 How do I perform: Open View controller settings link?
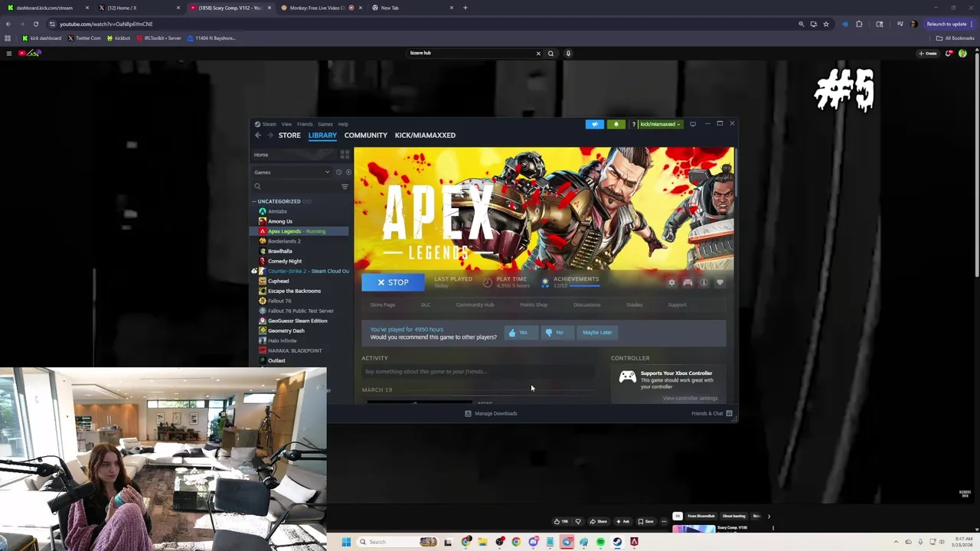click(x=691, y=398)
